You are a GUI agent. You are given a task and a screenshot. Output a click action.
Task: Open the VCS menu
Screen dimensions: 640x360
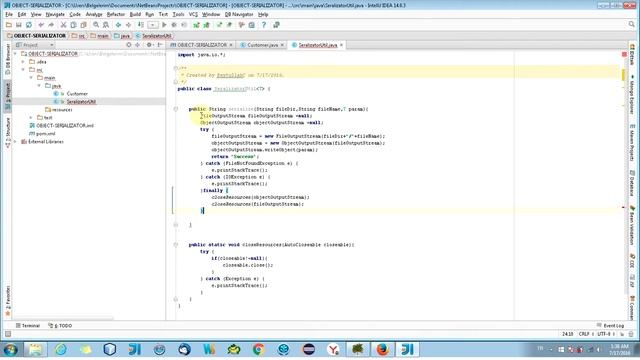click(x=193, y=14)
